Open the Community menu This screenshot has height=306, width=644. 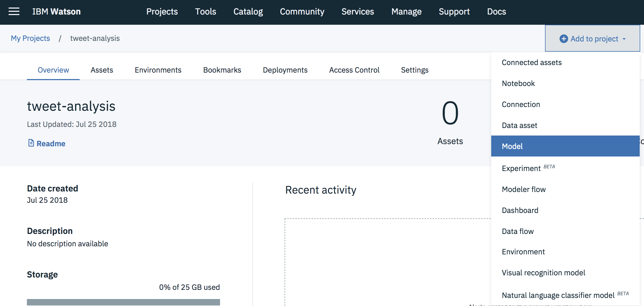[x=302, y=12]
